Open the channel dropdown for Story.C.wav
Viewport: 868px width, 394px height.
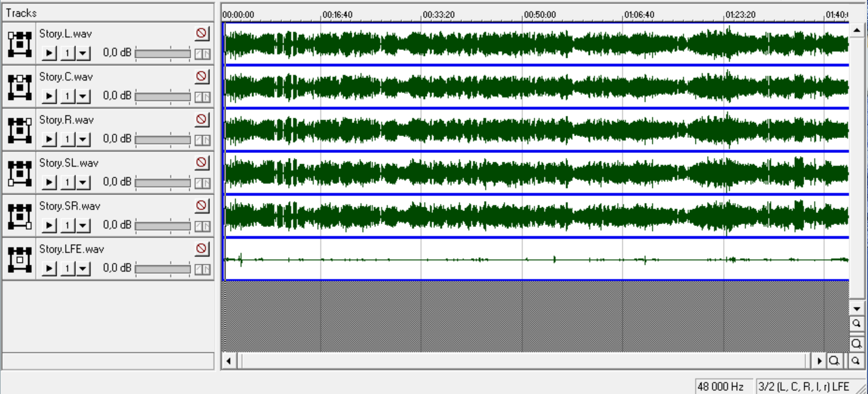83,97
